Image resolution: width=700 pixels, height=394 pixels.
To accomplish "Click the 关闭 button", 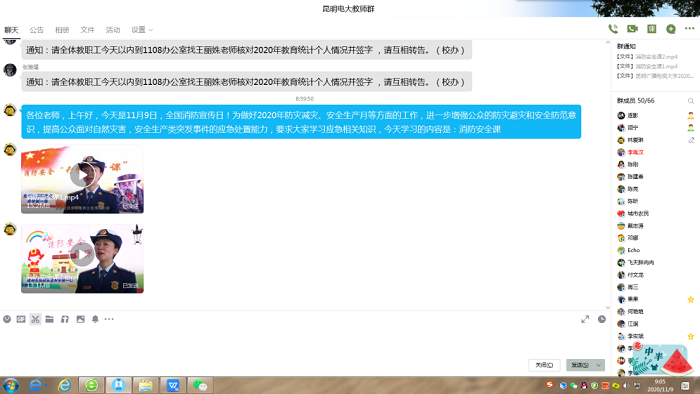I will coord(544,365).
